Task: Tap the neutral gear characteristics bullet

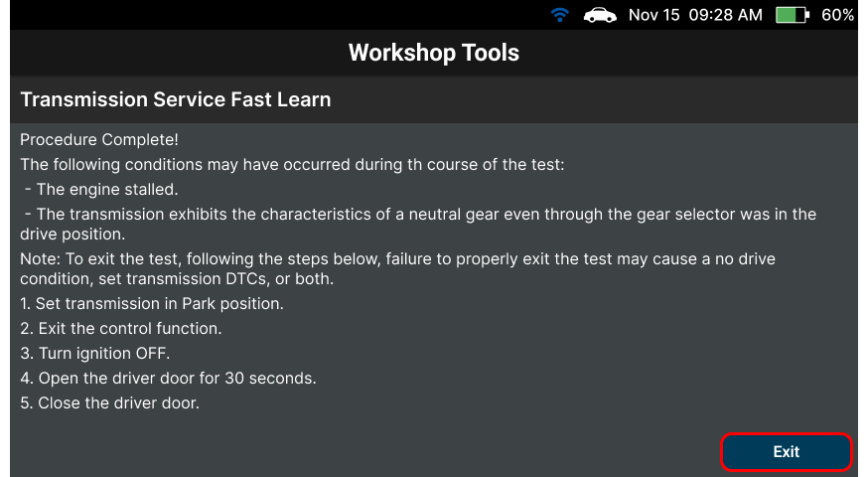Action: [418, 224]
